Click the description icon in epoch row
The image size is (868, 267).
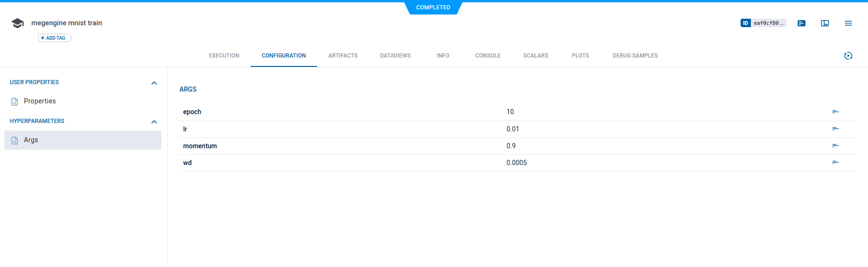click(835, 112)
